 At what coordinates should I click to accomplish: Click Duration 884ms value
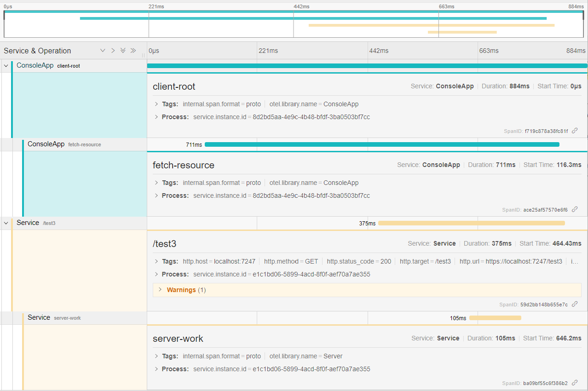[x=519, y=86]
